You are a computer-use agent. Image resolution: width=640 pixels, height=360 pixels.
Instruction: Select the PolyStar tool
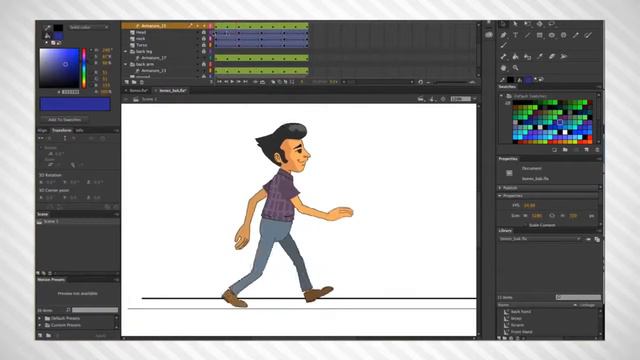(564, 36)
